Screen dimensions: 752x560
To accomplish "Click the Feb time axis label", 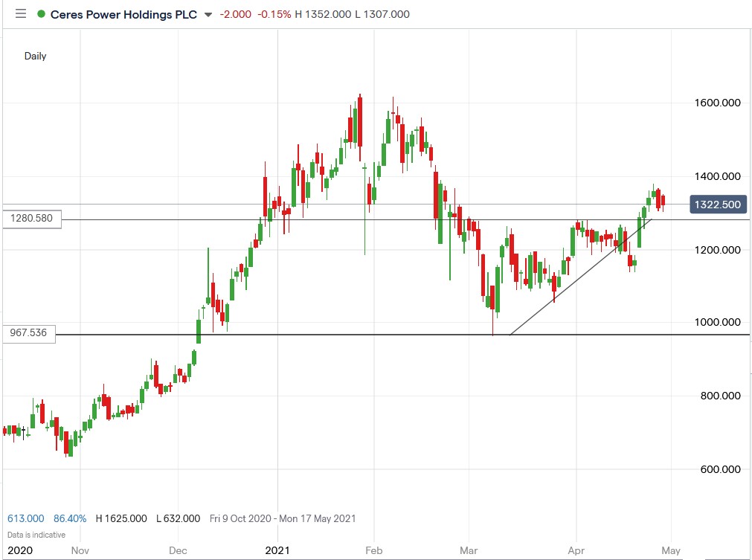I will (374, 550).
